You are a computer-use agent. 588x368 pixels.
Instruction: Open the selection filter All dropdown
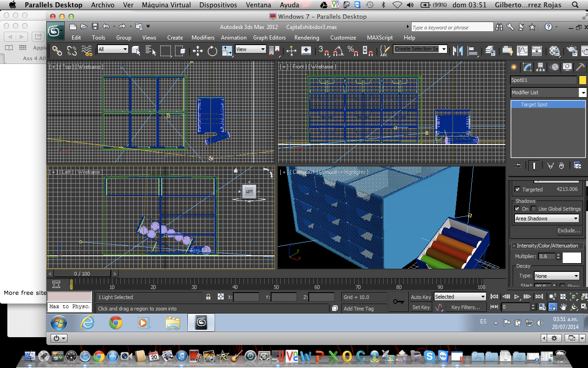pyautogui.click(x=113, y=49)
